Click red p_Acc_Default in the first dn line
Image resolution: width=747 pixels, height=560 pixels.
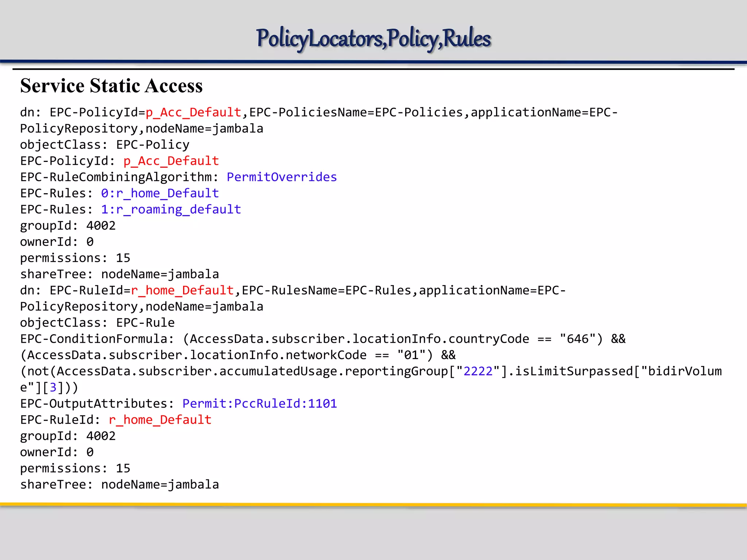[193, 112]
